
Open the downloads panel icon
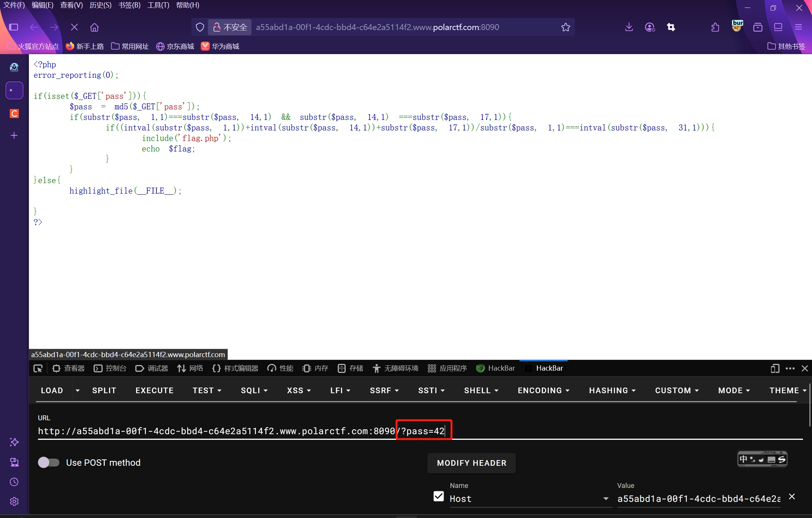pyautogui.click(x=629, y=27)
